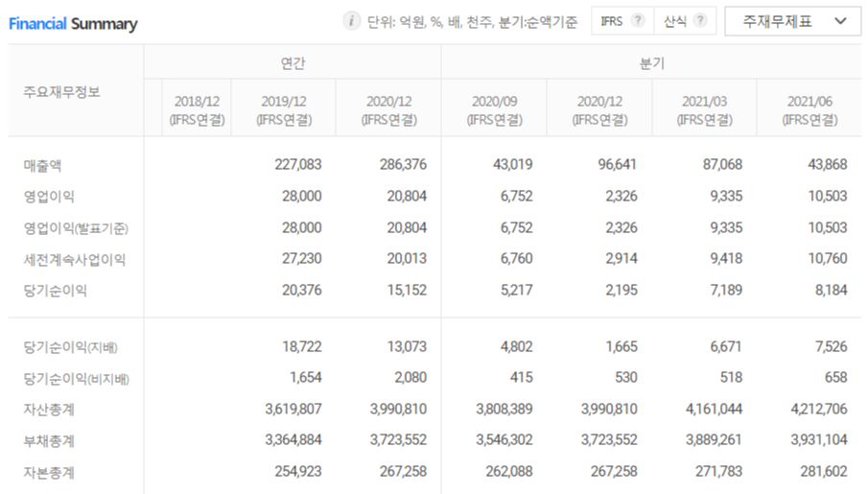Click the 286,376 sales value

coord(403,164)
